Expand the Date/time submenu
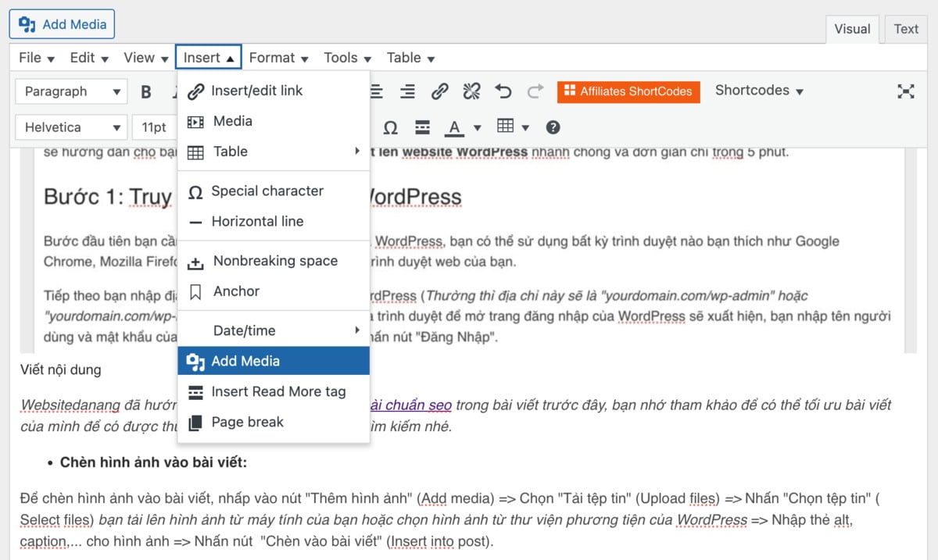 coord(274,330)
